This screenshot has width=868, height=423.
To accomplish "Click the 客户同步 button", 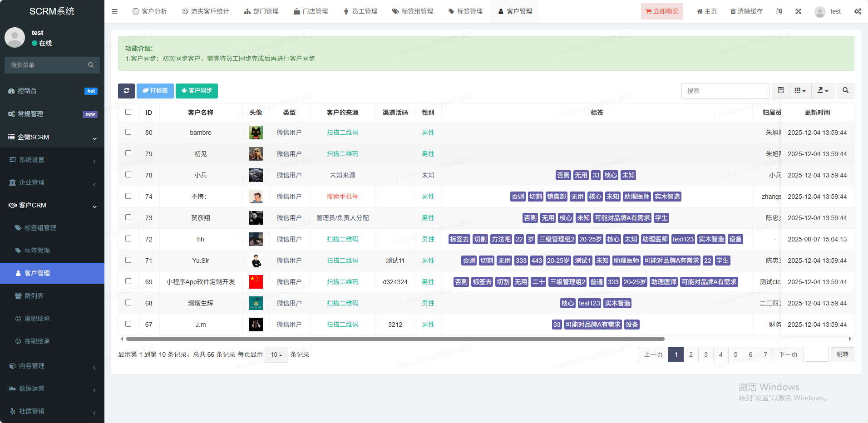I will pos(197,91).
